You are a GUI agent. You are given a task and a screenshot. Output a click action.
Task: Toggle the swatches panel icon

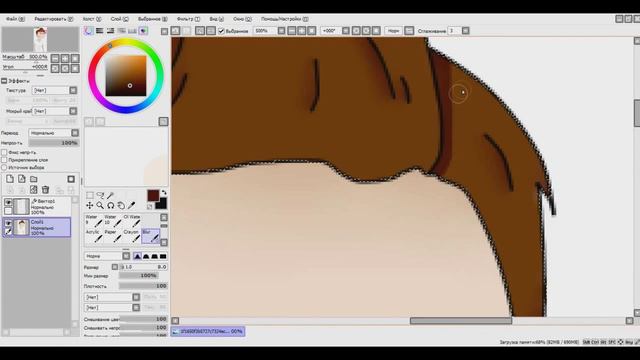coord(132,31)
